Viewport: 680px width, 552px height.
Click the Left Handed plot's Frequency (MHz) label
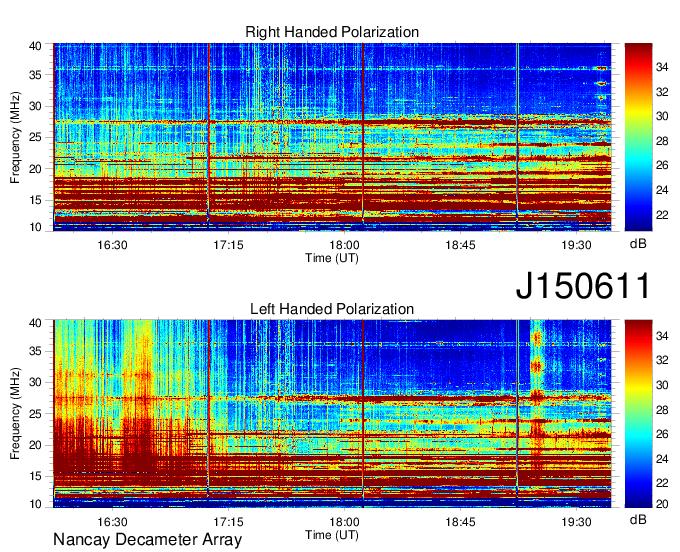(x=15, y=414)
